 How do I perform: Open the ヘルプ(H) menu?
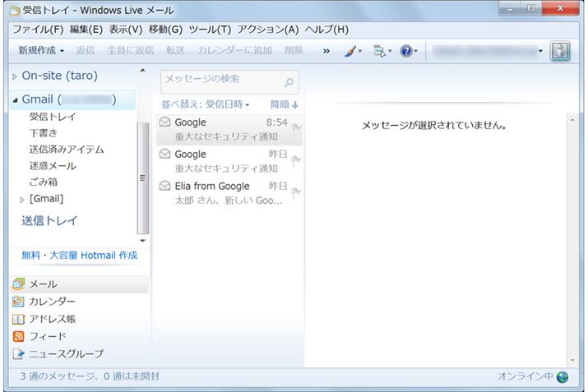point(326,30)
